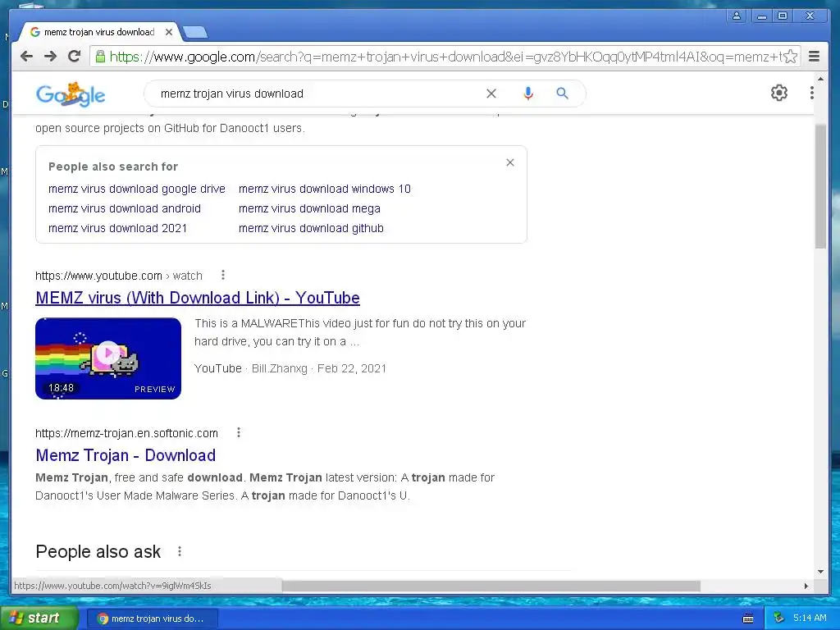Click the system tray clock 5:14 AM

(810, 618)
